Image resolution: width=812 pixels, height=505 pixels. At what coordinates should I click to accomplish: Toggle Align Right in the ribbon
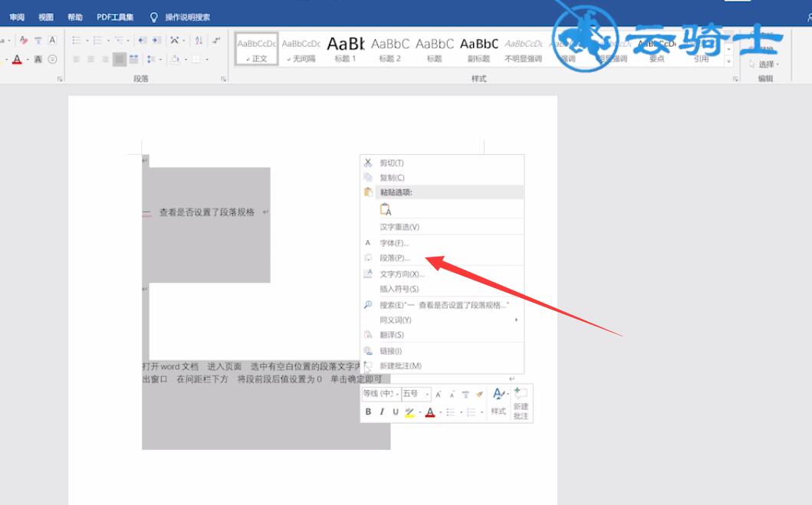pos(105,60)
